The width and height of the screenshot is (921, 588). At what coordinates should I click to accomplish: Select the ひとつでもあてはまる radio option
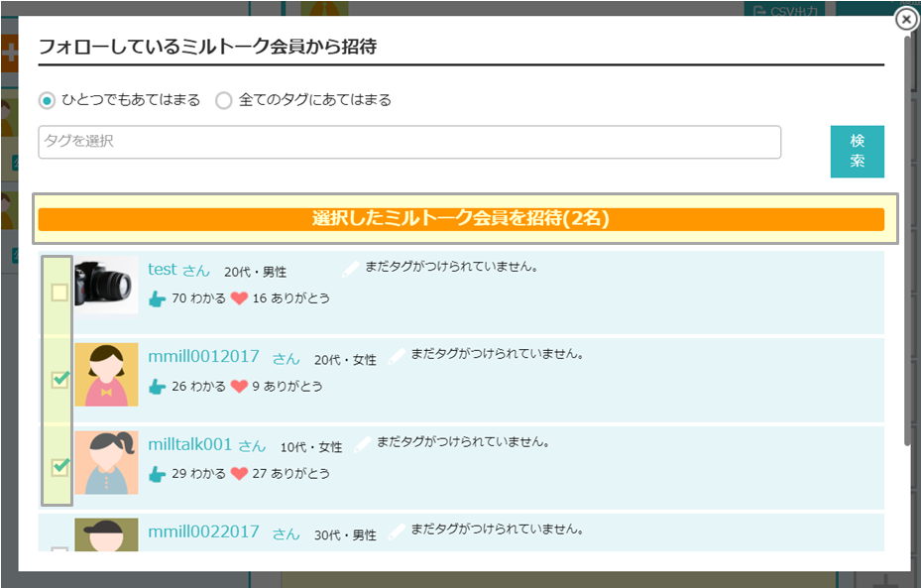tap(47, 100)
